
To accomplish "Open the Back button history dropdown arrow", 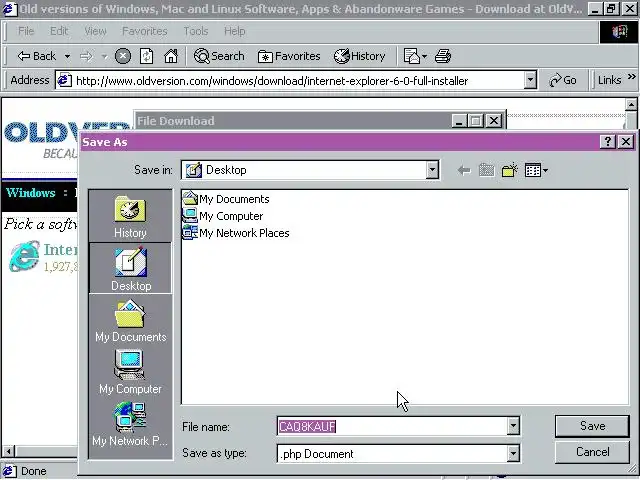I will (67, 56).
